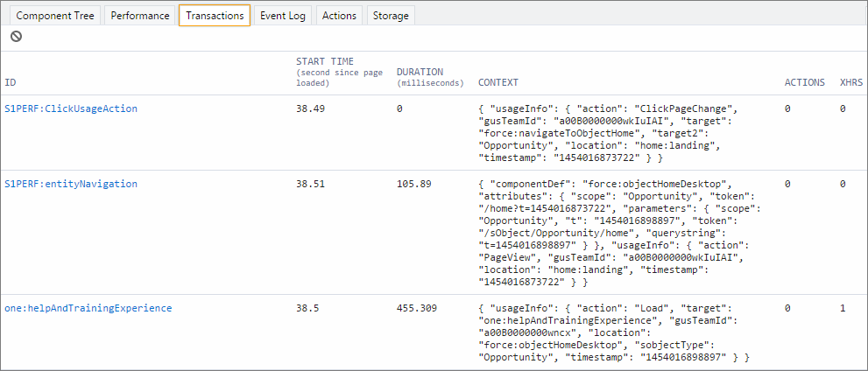Click the clear transactions icon
The image size is (868, 371).
[x=17, y=37]
